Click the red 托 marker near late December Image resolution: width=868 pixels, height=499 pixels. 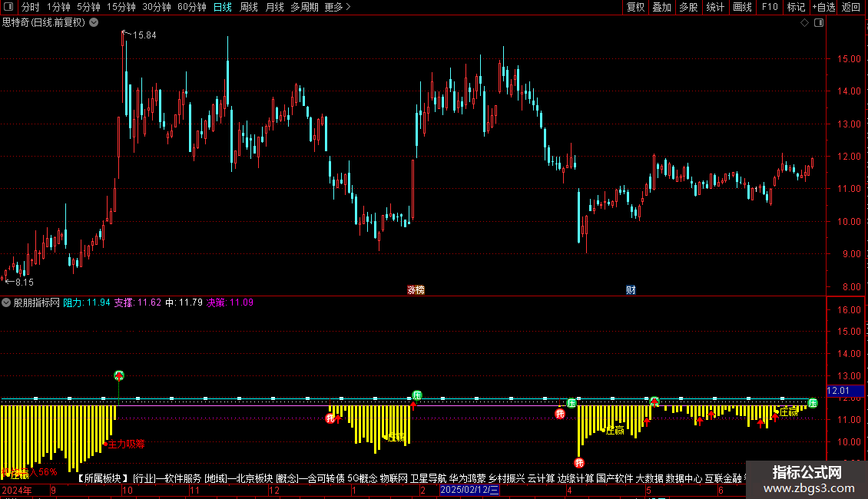tap(330, 418)
